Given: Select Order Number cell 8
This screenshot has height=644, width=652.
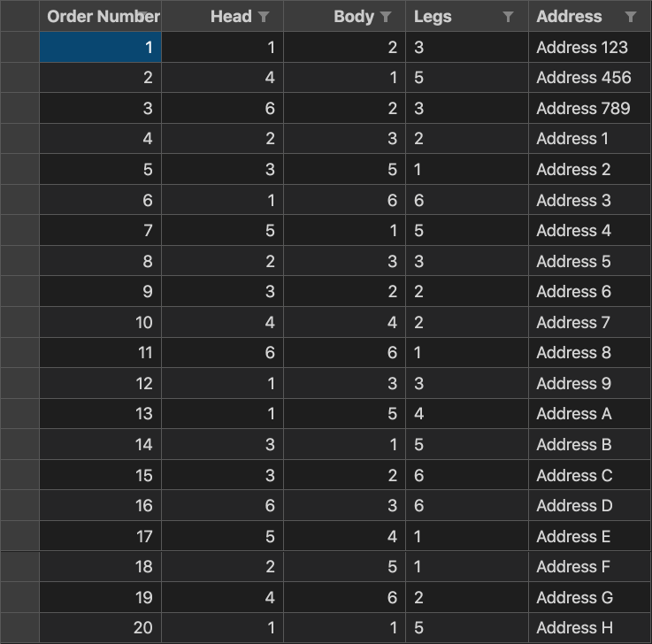Looking at the screenshot, I should pyautogui.click(x=101, y=261).
